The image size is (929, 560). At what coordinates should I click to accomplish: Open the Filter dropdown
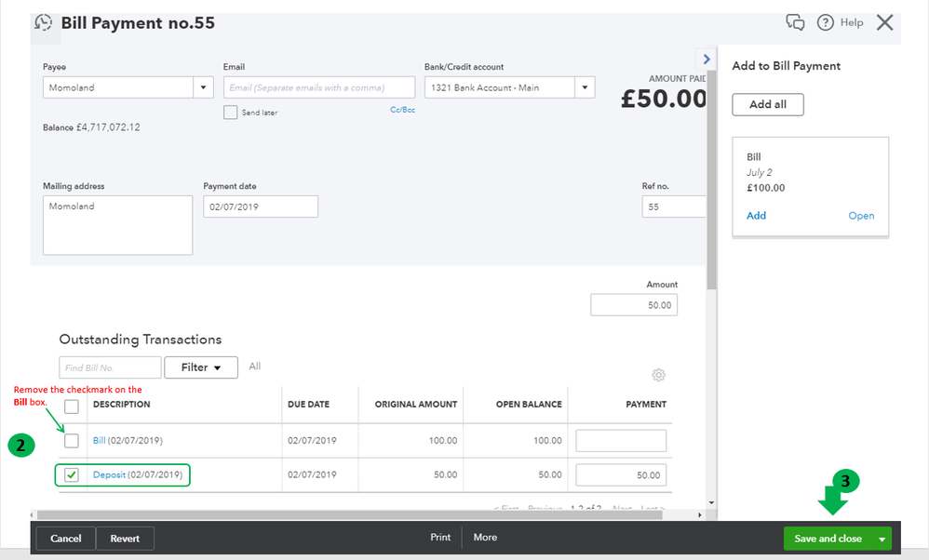201,367
